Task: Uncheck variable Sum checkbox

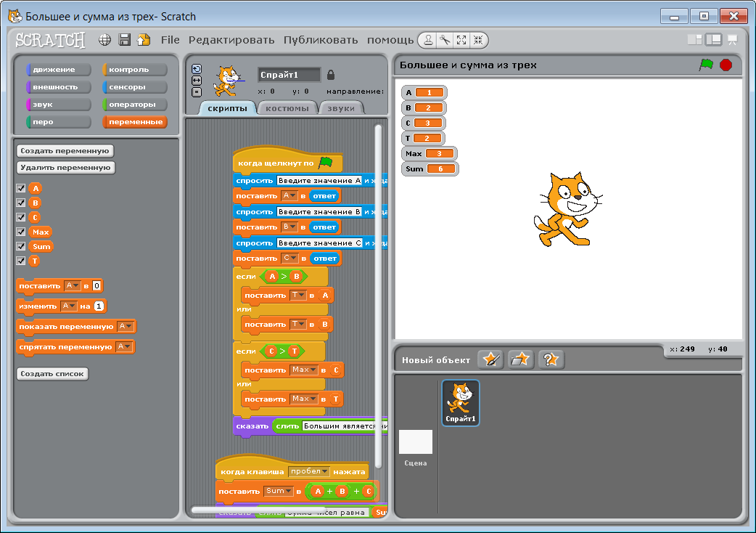Action: point(21,246)
